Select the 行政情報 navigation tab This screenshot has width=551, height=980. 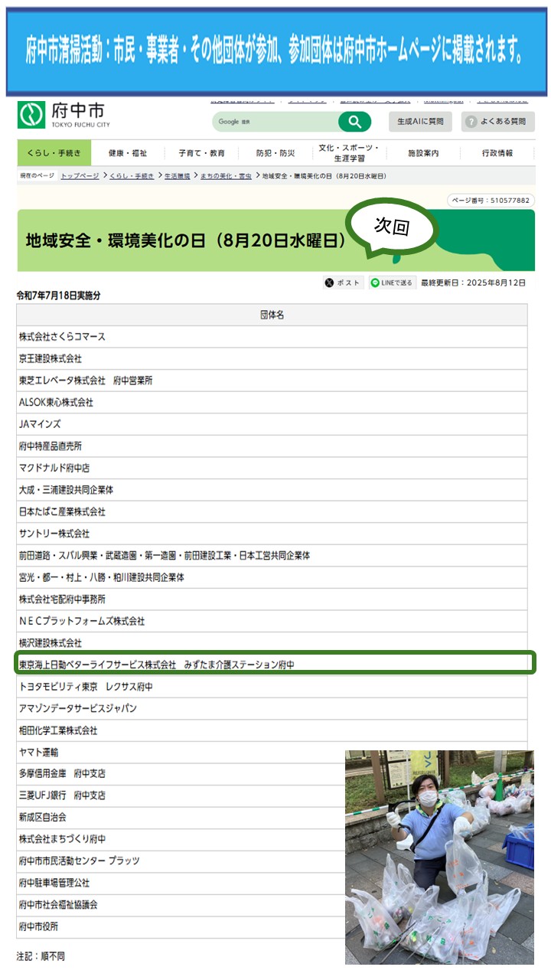coord(497,152)
